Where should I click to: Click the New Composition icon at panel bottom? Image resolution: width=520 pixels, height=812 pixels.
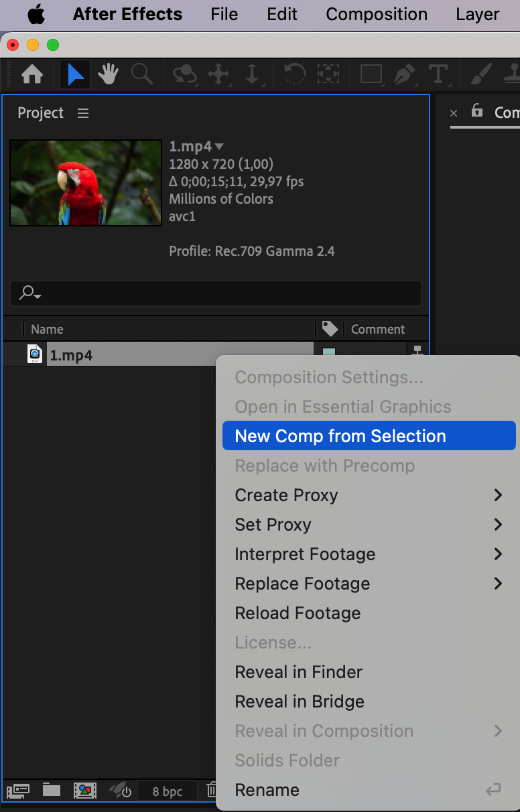tap(85, 791)
